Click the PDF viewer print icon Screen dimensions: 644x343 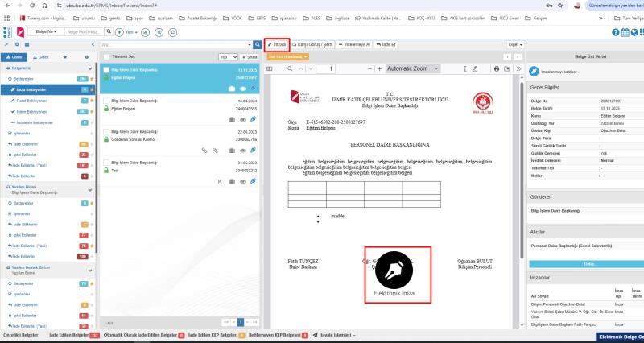coord(496,69)
